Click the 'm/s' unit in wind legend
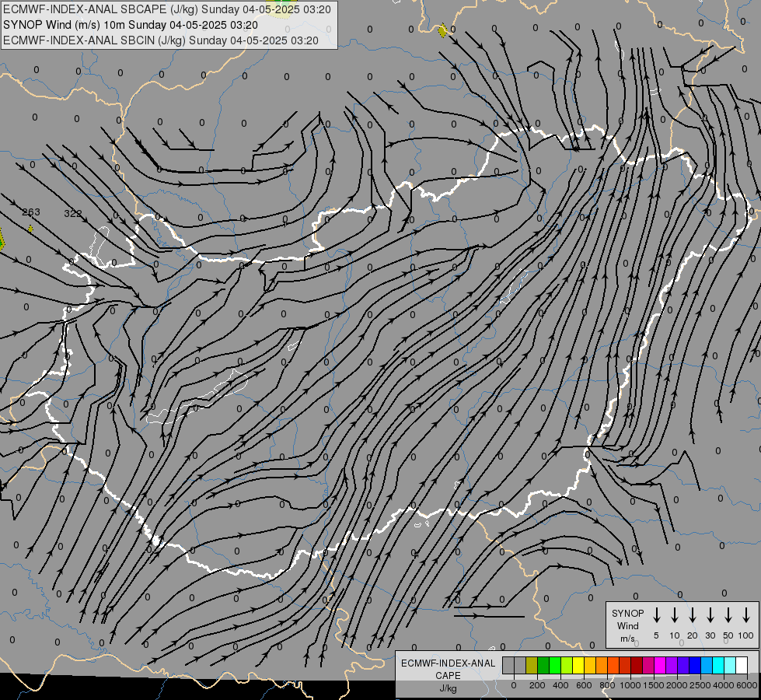Image resolution: width=761 pixels, height=700 pixels. 627,639
